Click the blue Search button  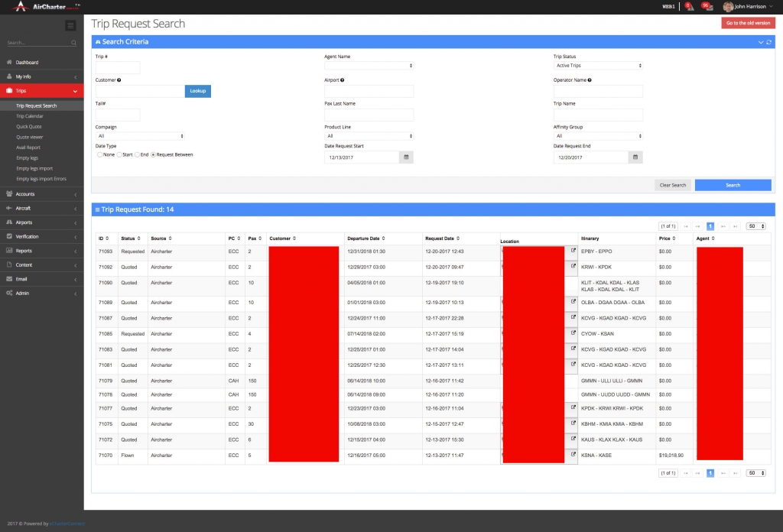coord(733,185)
